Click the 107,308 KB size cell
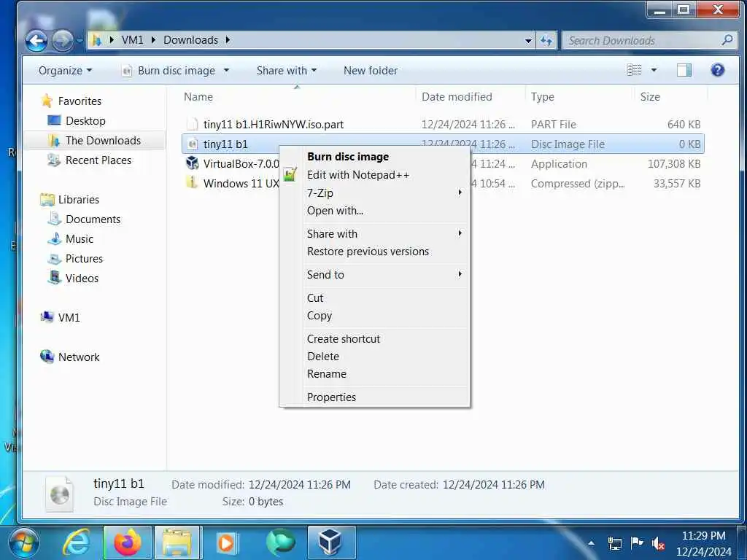The image size is (747, 560). point(674,164)
